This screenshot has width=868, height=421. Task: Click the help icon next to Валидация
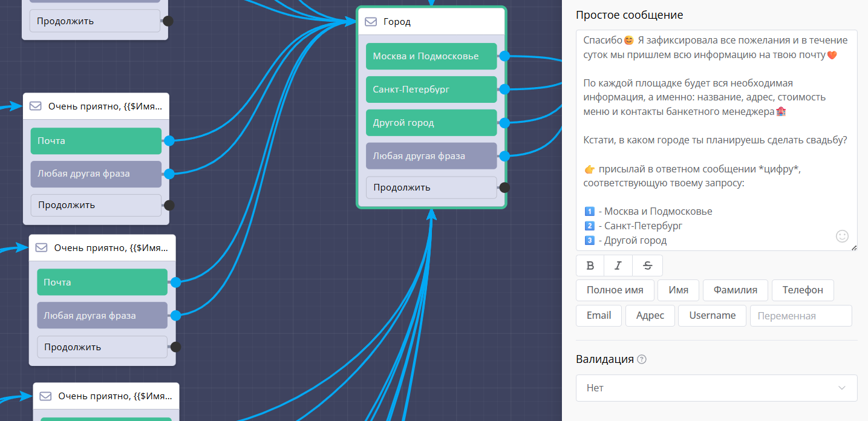642,359
